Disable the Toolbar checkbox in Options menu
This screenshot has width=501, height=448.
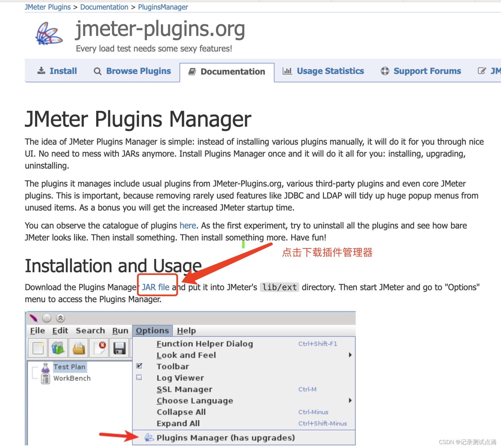(139, 366)
